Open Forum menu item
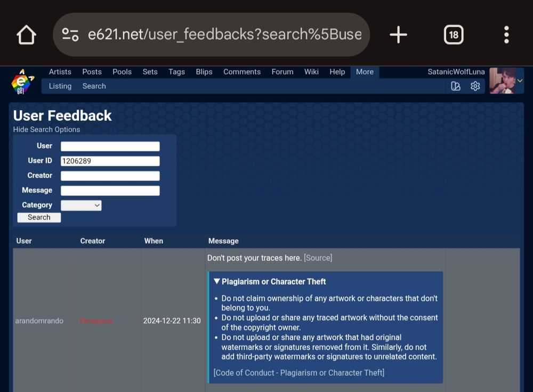The height and width of the screenshot is (392, 533). point(282,72)
